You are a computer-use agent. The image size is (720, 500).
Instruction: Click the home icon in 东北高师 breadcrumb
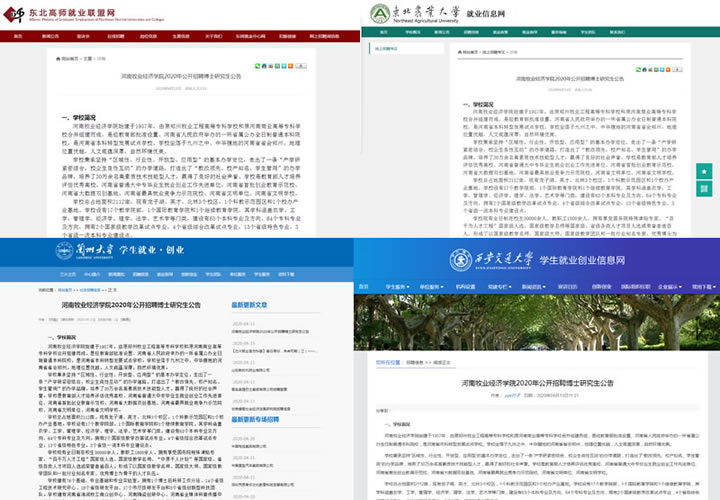58,59
